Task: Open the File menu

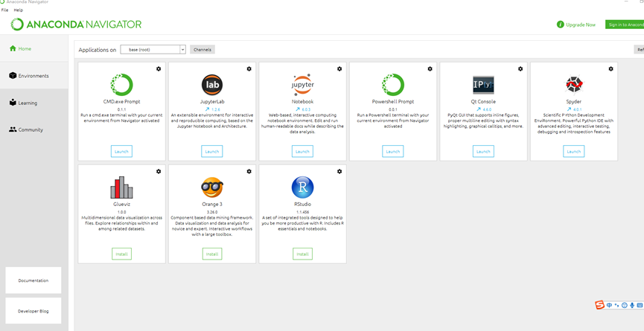Action: (4, 10)
